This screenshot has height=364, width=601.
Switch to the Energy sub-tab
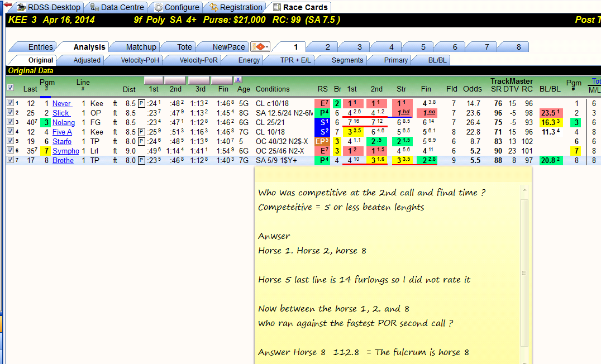[x=249, y=60]
